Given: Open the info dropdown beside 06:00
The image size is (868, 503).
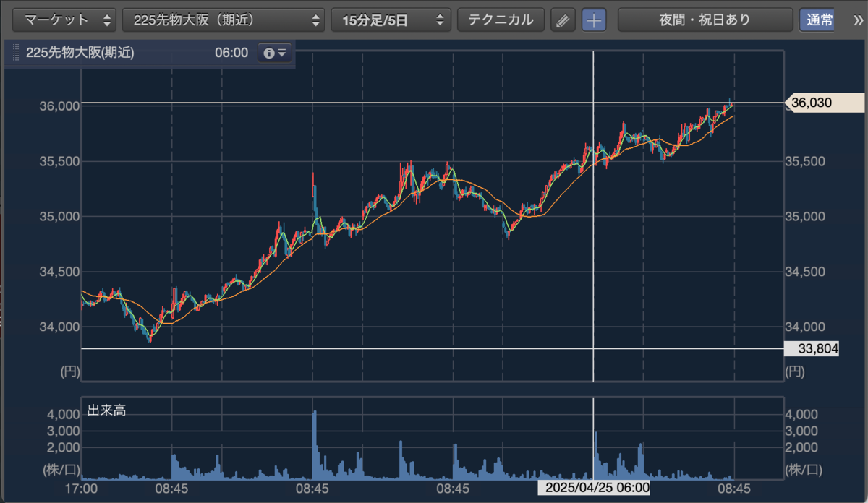Looking at the screenshot, I should point(275,53).
